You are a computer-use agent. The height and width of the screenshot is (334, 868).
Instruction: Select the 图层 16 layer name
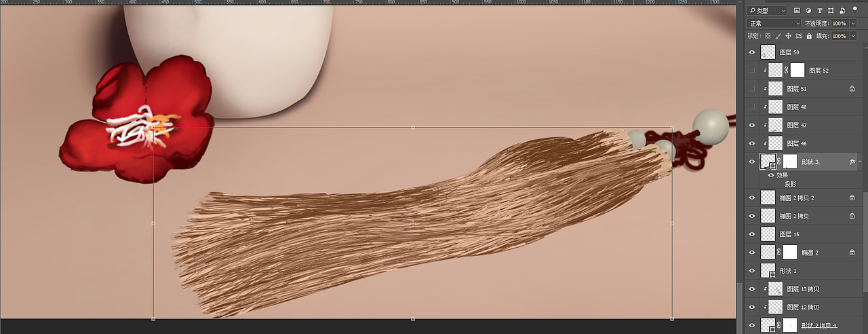pos(789,234)
